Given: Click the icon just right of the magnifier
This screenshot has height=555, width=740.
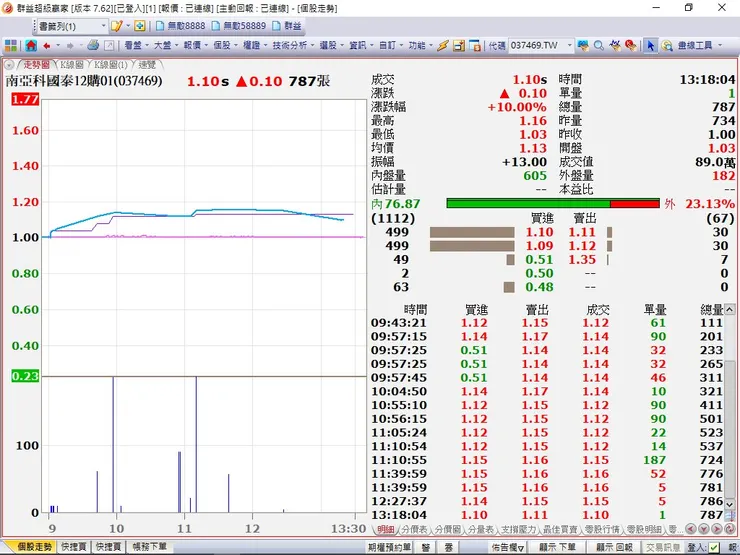Looking at the screenshot, I should [614, 46].
